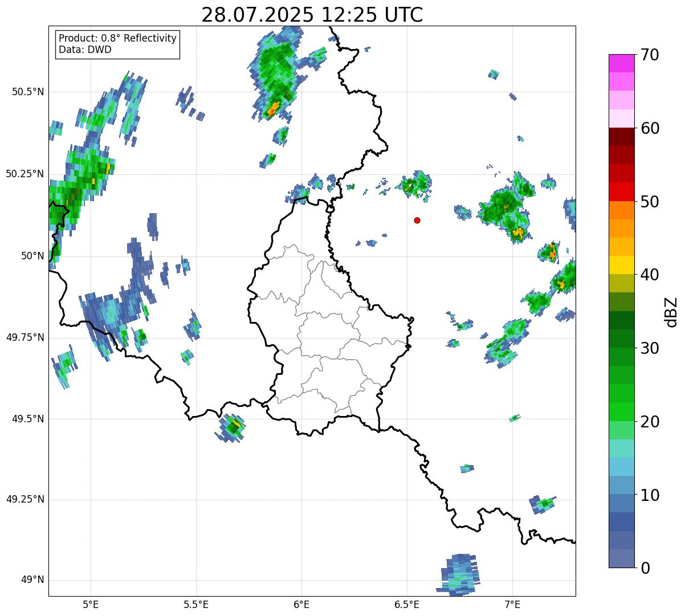Click the '7°E' longitude label
This screenshot has height=616, width=685.
[512, 605]
